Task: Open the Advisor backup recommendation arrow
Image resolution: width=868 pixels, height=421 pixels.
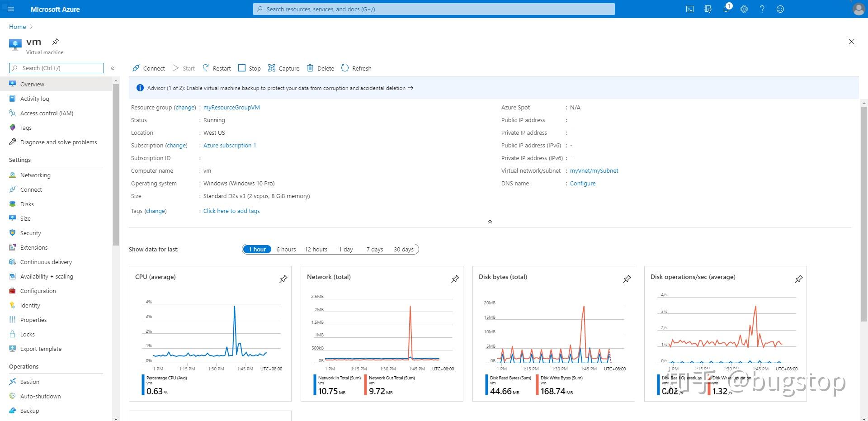Action: click(x=410, y=88)
